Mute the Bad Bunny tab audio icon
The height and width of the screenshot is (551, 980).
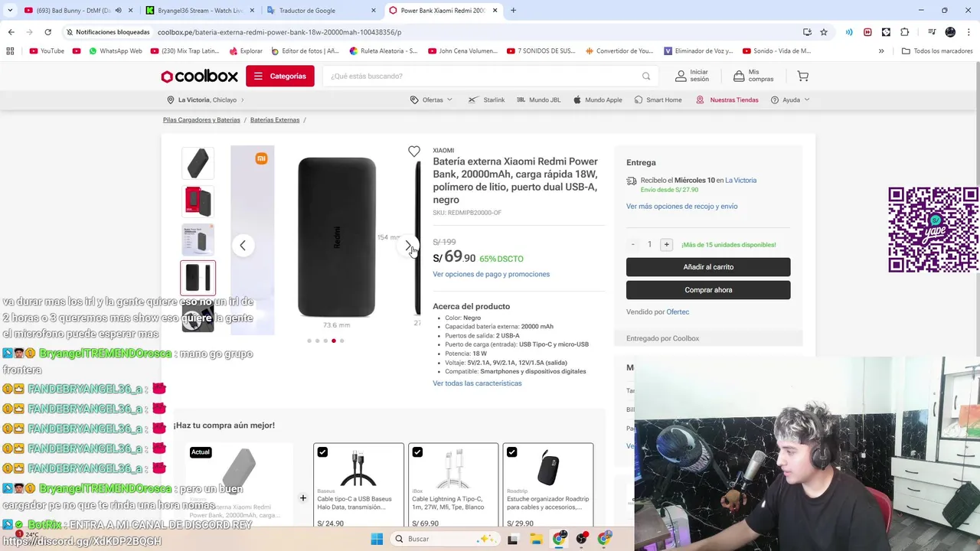coord(117,11)
